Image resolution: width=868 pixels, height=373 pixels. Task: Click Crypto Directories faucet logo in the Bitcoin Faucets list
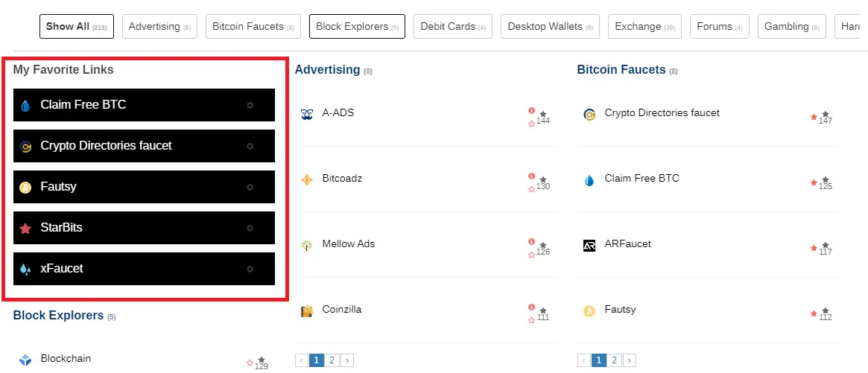click(589, 115)
